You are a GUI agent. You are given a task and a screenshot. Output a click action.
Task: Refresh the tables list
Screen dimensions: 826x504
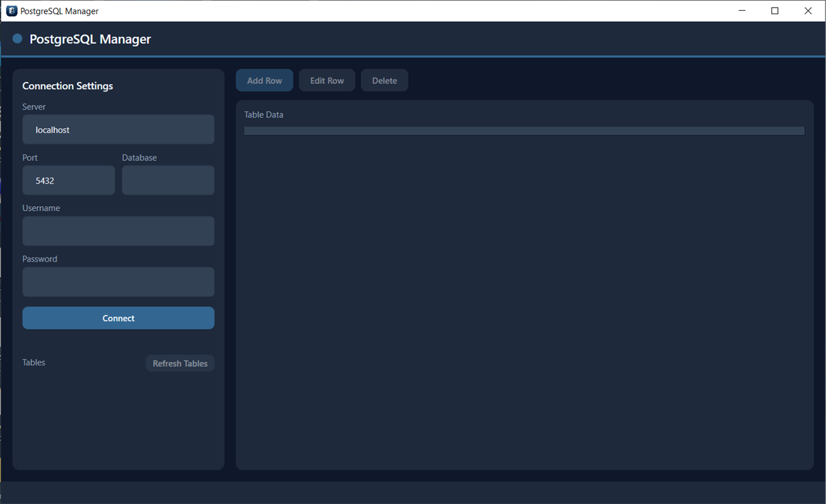[x=180, y=363]
